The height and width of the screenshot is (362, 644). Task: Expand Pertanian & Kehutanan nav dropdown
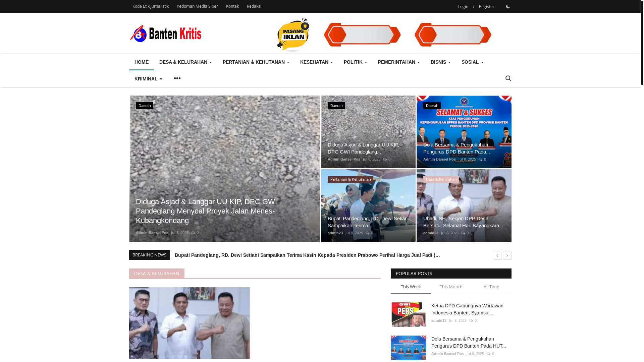tap(256, 62)
